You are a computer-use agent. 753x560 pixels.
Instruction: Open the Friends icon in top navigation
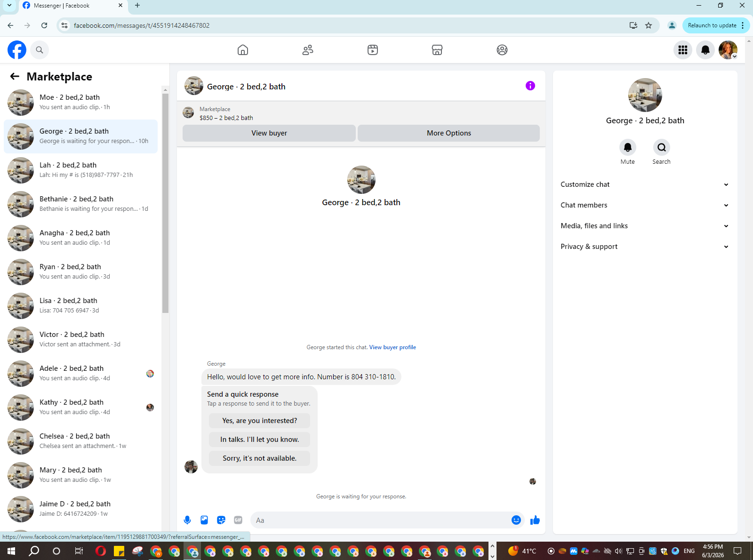[x=308, y=50]
